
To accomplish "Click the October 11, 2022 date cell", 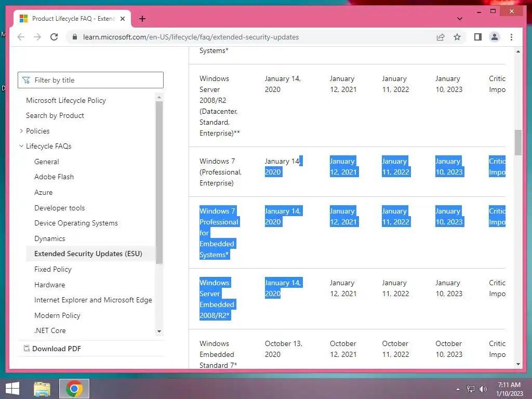I will (395, 349).
